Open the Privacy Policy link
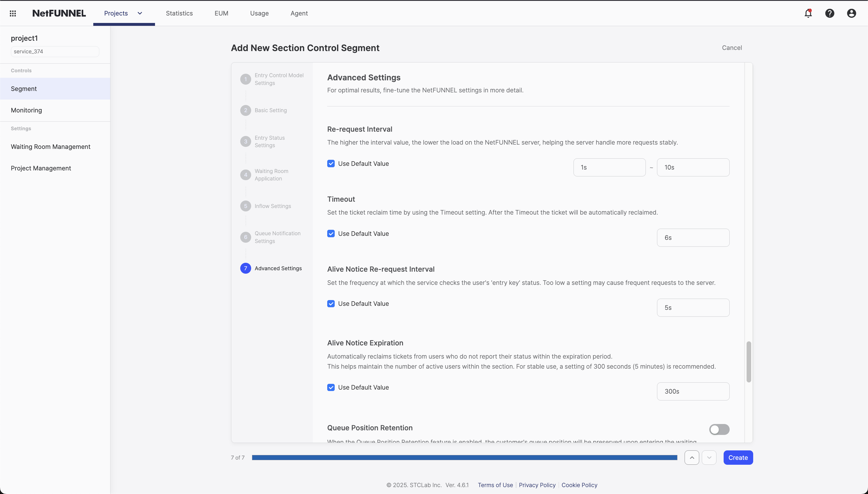This screenshot has width=868, height=494. pyautogui.click(x=537, y=485)
